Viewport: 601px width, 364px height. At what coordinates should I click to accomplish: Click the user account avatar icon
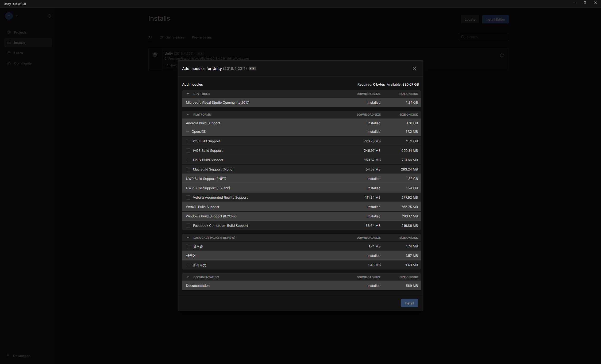point(9,16)
